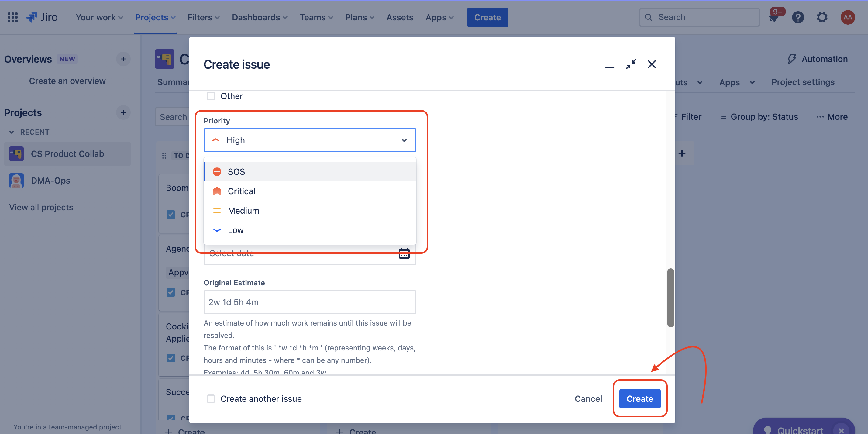Click the Cancel button
The width and height of the screenshot is (868, 434).
point(588,399)
